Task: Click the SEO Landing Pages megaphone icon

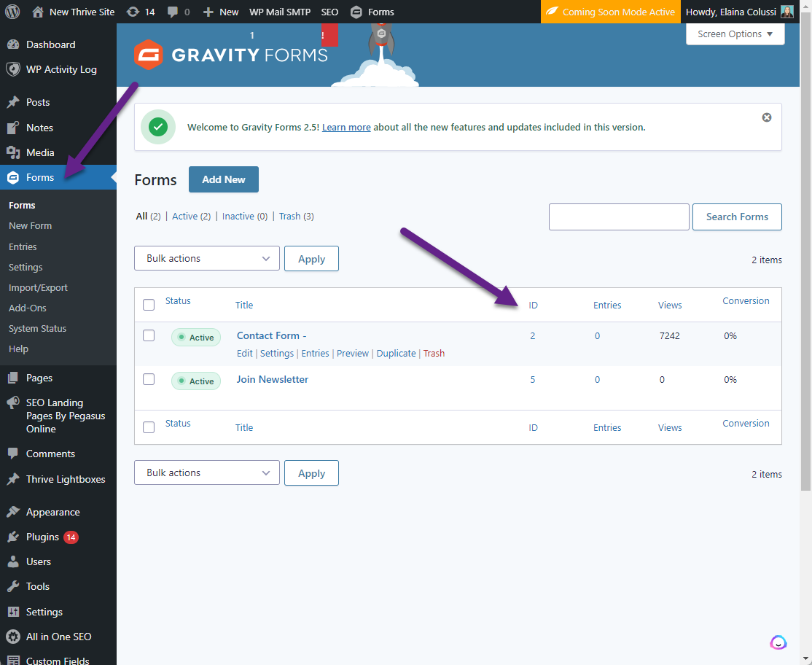Action: 13,403
